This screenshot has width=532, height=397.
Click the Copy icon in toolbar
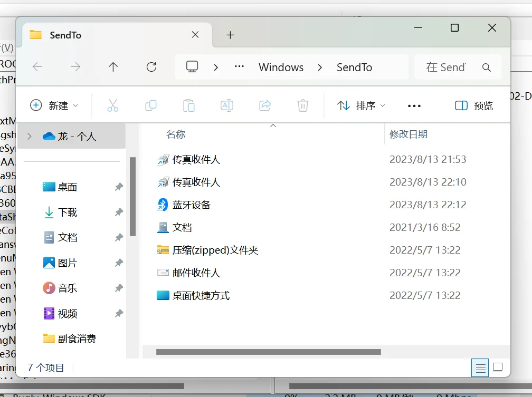point(150,105)
